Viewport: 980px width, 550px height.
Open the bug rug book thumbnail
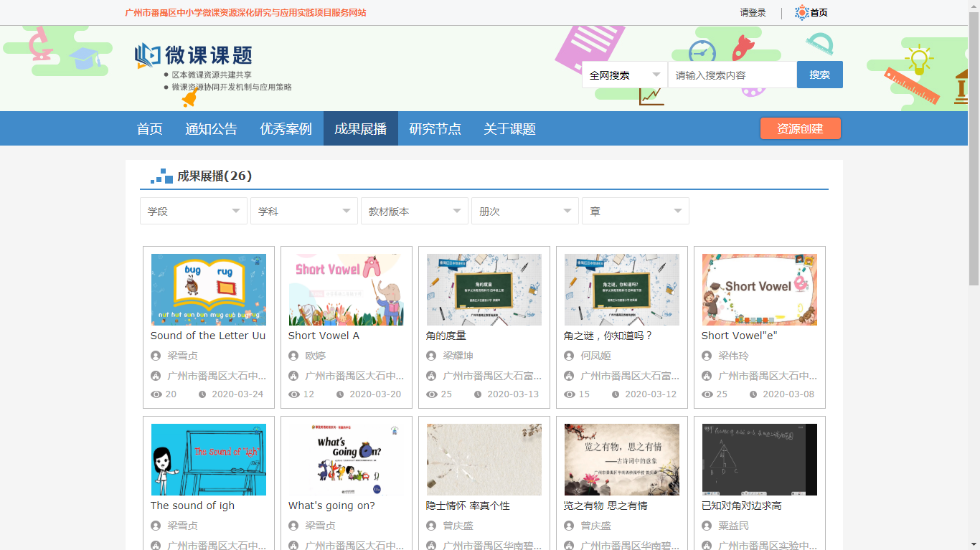209,290
